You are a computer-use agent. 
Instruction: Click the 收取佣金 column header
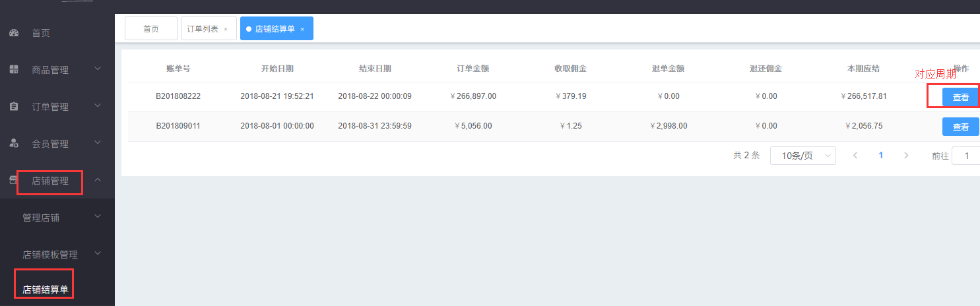pyautogui.click(x=571, y=69)
